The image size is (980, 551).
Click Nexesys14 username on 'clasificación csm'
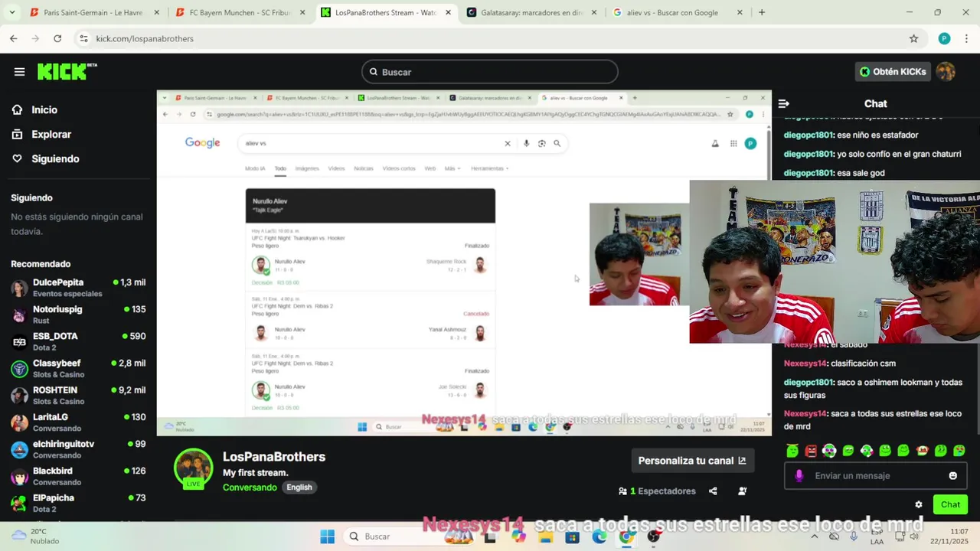(x=805, y=364)
